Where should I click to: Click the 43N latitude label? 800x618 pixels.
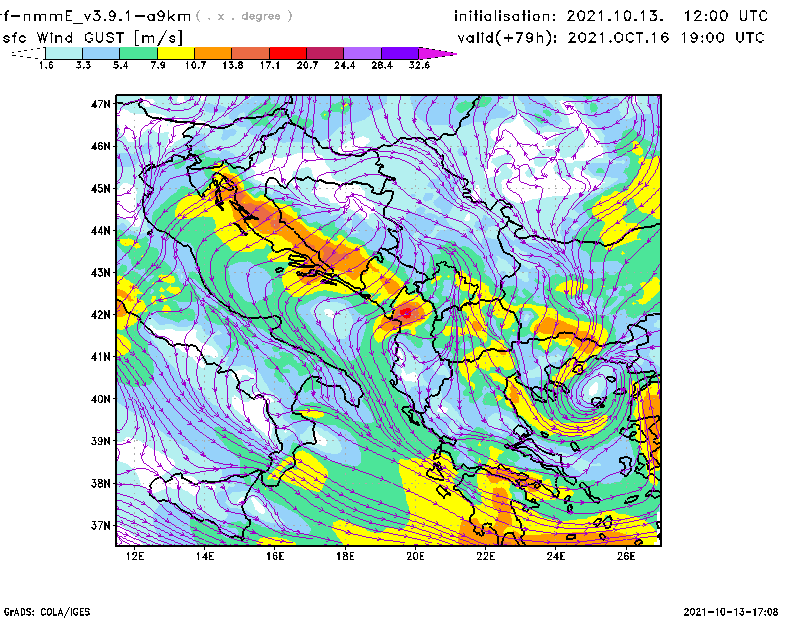101,273
